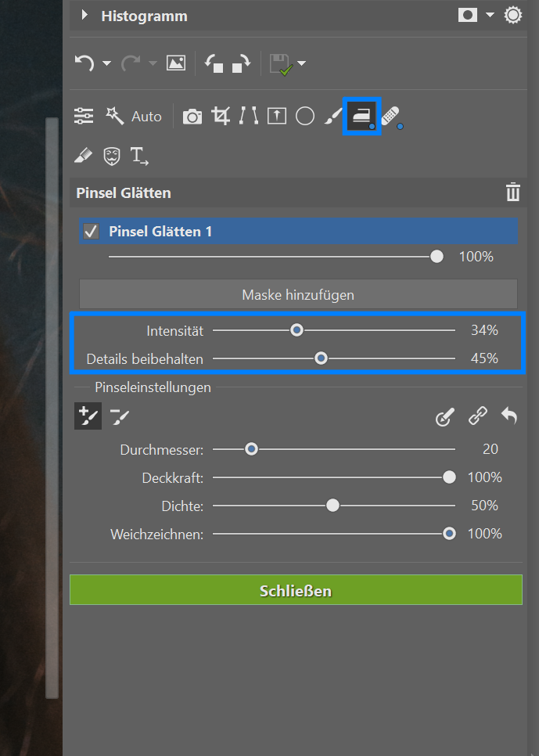Open the undo history dropdown arrow

[107, 63]
